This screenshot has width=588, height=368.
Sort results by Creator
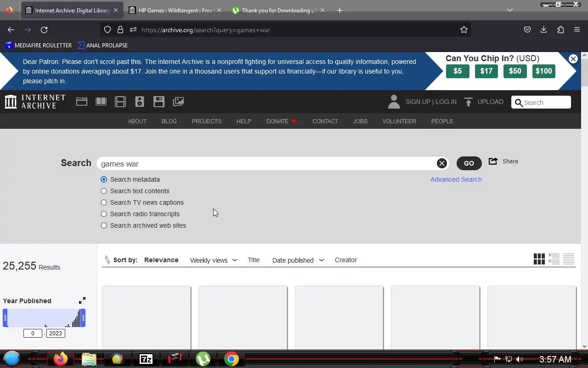(346, 260)
